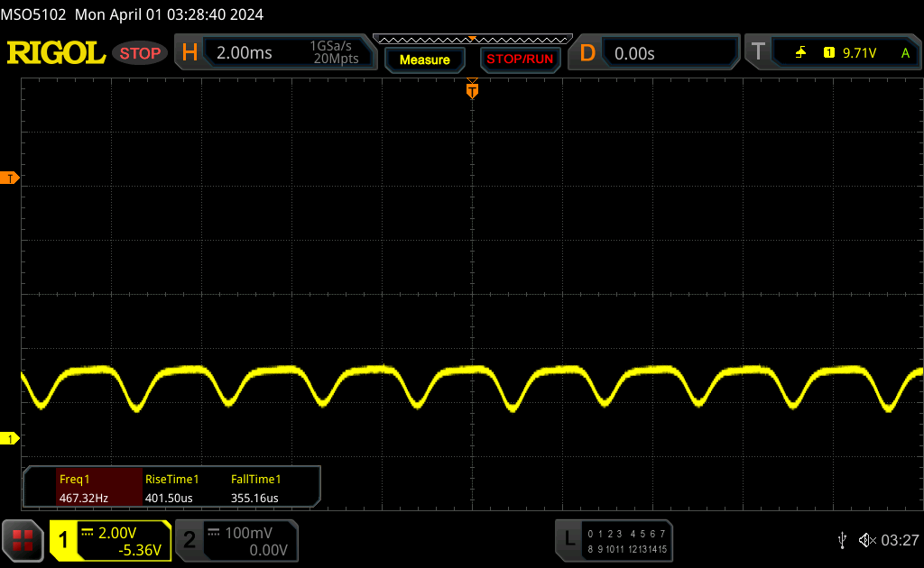Click trigger level value 9.71V
The image size is (924, 568).
tap(859, 53)
